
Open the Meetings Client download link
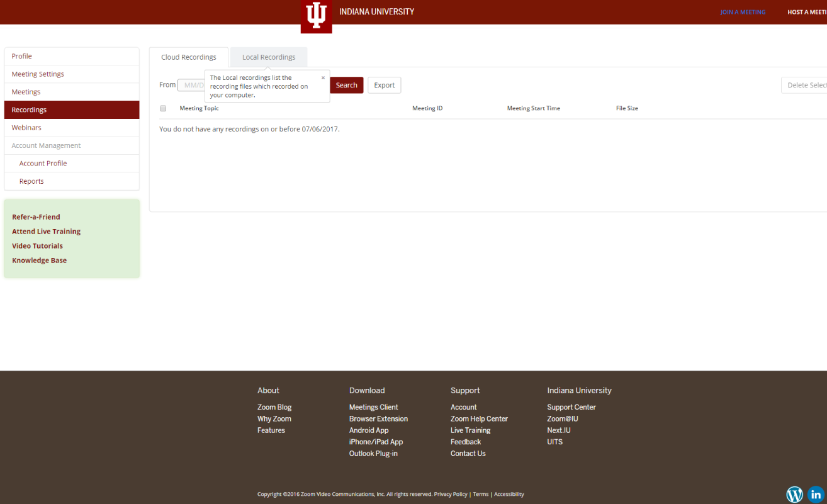point(374,407)
